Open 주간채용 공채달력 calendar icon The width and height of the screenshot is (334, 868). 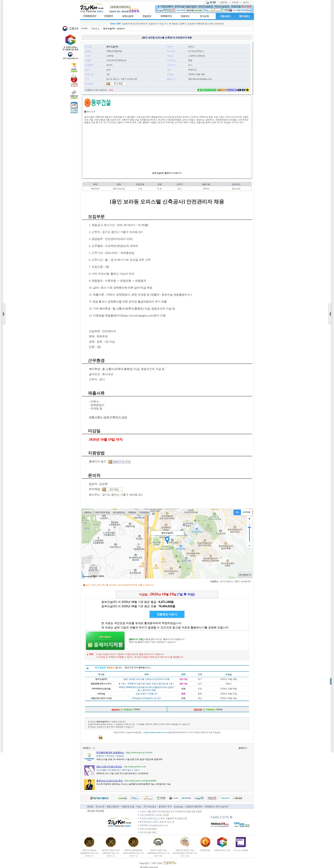click(x=74, y=107)
